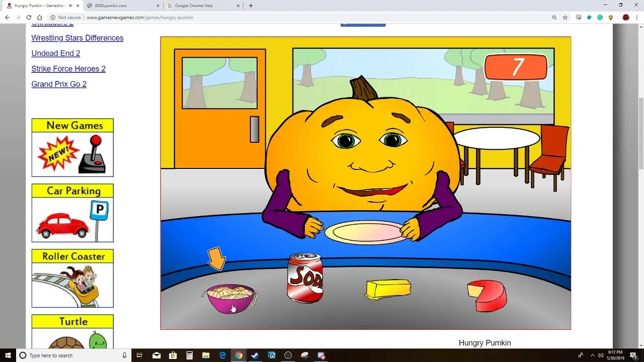Switch to Chrome on the taskbar
This screenshot has width=644, height=362.
click(238, 355)
